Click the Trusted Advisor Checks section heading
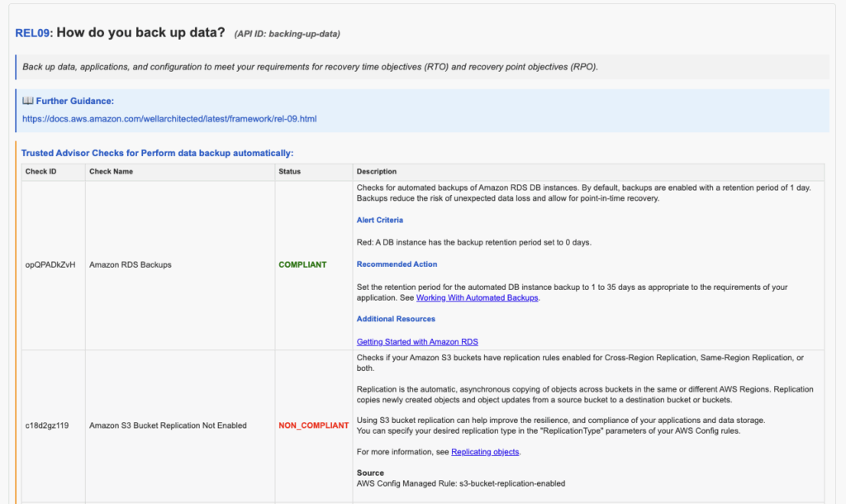Image resolution: width=846 pixels, height=504 pixels. (157, 153)
